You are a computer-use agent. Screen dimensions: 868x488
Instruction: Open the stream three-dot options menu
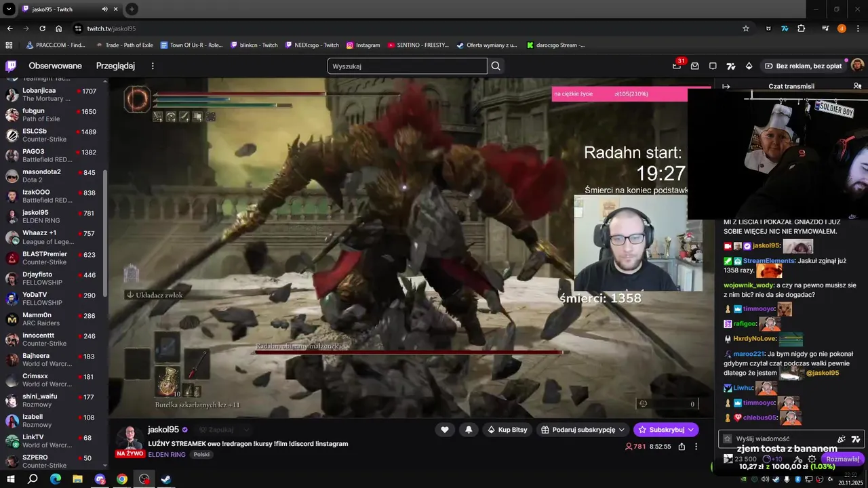[x=696, y=447]
